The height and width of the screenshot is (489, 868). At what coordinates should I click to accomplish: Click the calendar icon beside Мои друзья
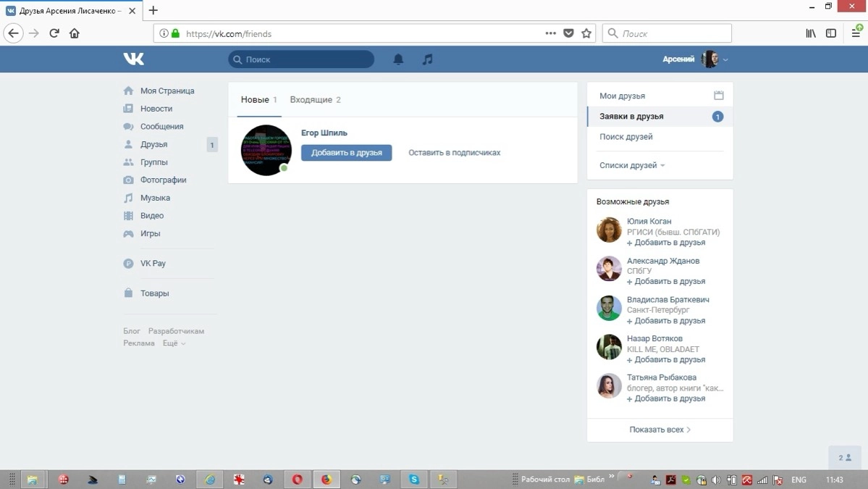coord(717,95)
